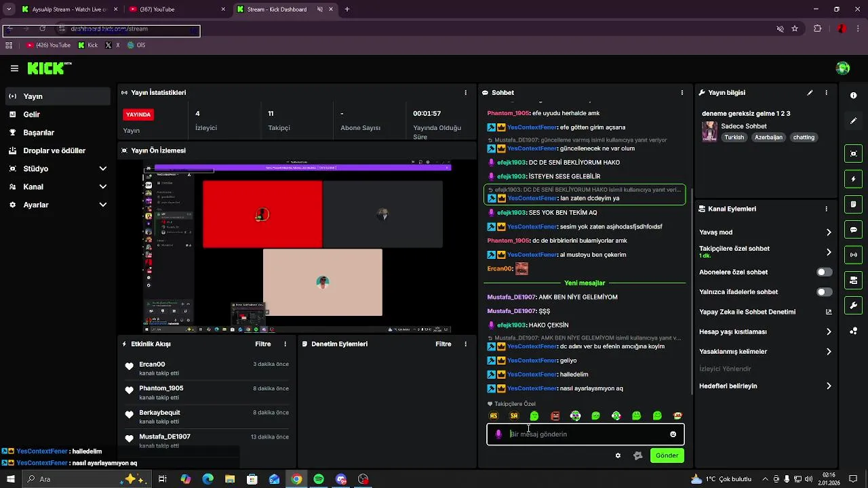Toggle the document panel icon in the right rail
868x488 pixels.
click(853, 204)
